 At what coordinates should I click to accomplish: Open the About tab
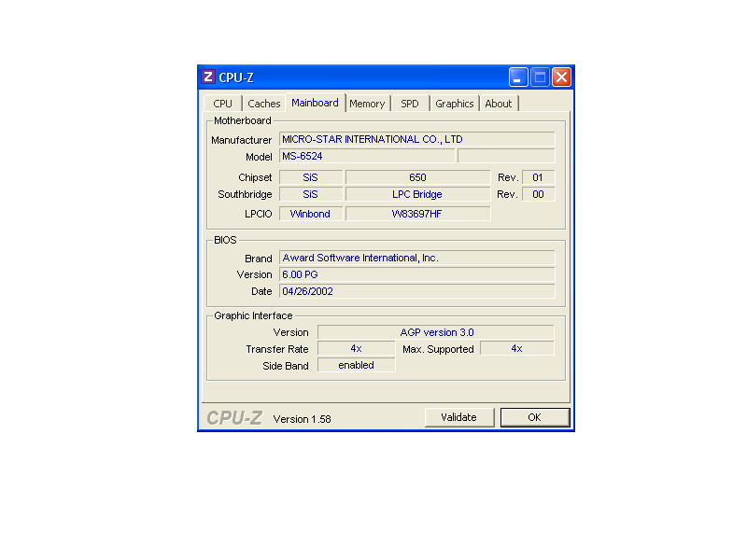coord(499,104)
